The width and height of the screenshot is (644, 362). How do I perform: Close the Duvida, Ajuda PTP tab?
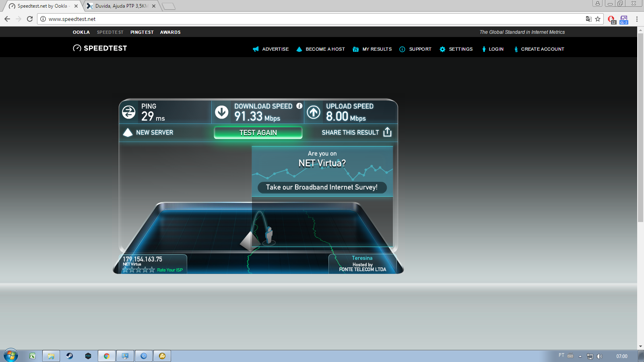154,6
